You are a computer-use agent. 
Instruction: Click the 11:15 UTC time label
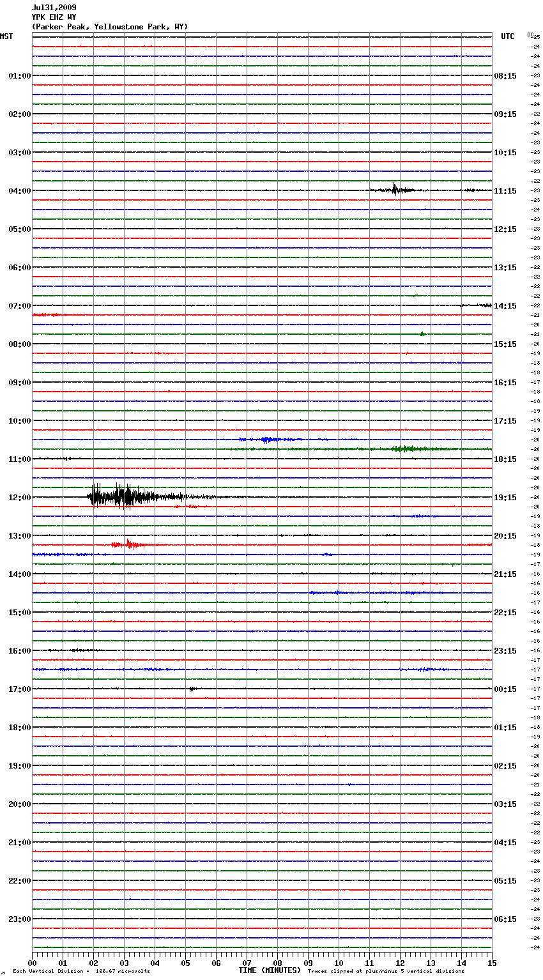[505, 191]
